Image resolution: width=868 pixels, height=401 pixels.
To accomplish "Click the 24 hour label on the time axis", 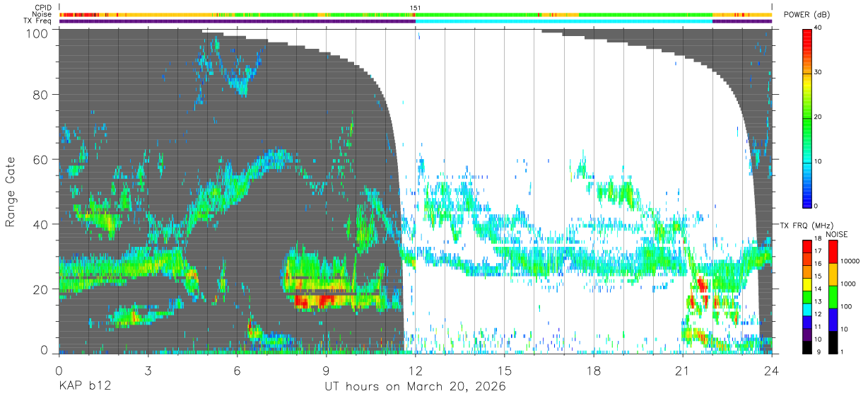I will pyautogui.click(x=771, y=371).
